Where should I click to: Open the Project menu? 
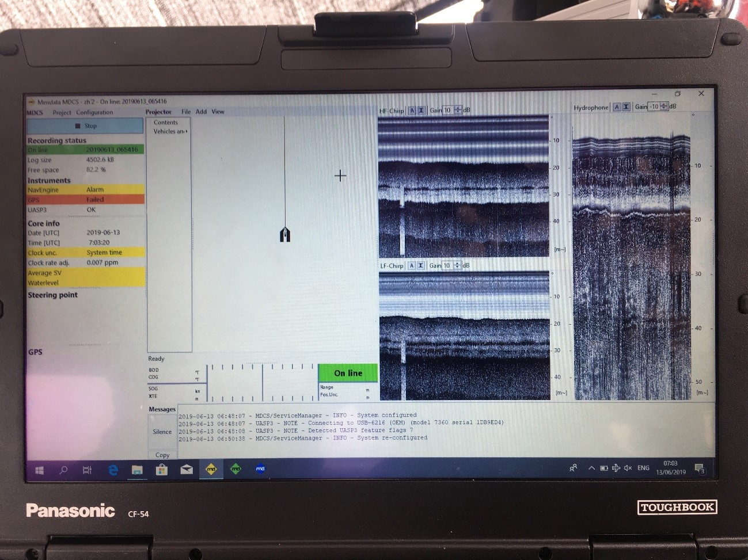pyautogui.click(x=62, y=113)
